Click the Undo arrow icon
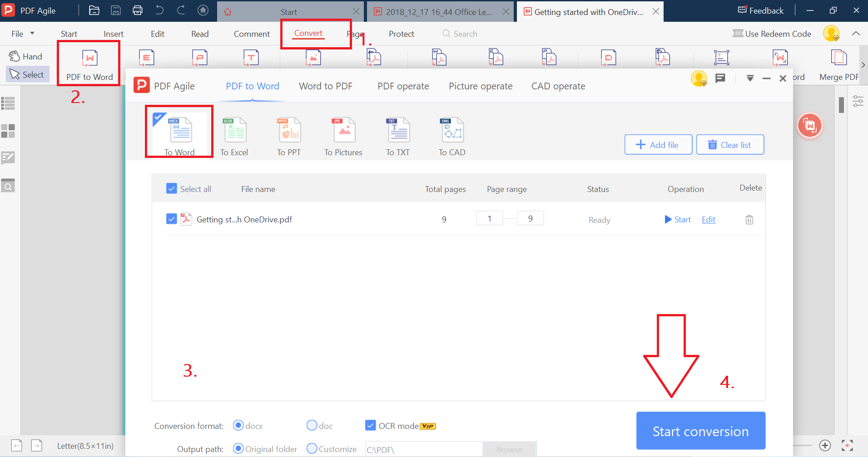Screen dimensions: 868x457 pyautogui.click(x=159, y=10)
